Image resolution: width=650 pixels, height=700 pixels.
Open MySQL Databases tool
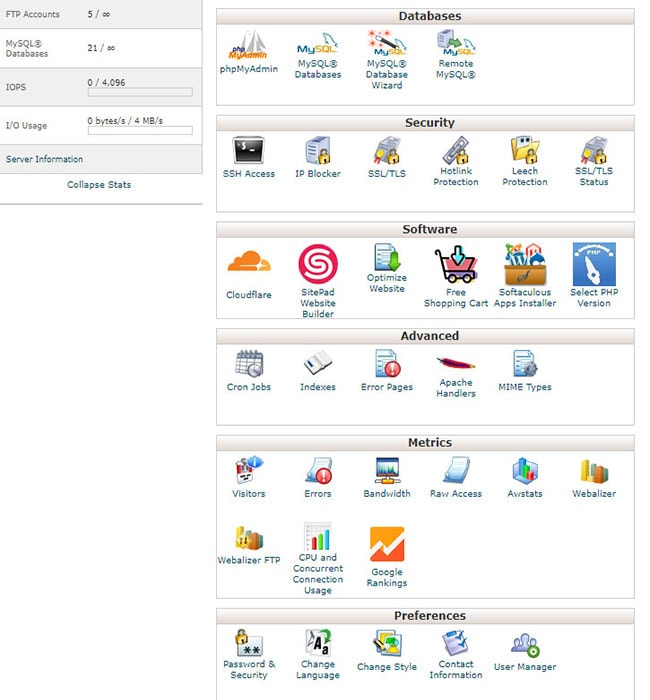318,55
